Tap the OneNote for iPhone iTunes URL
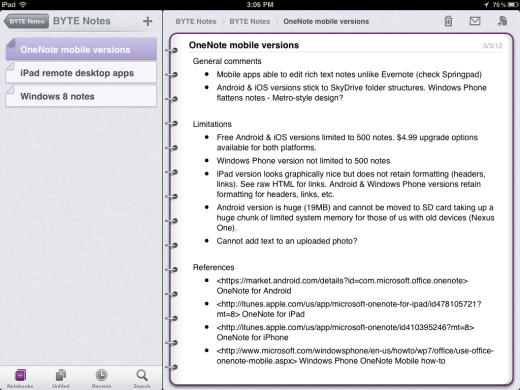 tap(345, 327)
